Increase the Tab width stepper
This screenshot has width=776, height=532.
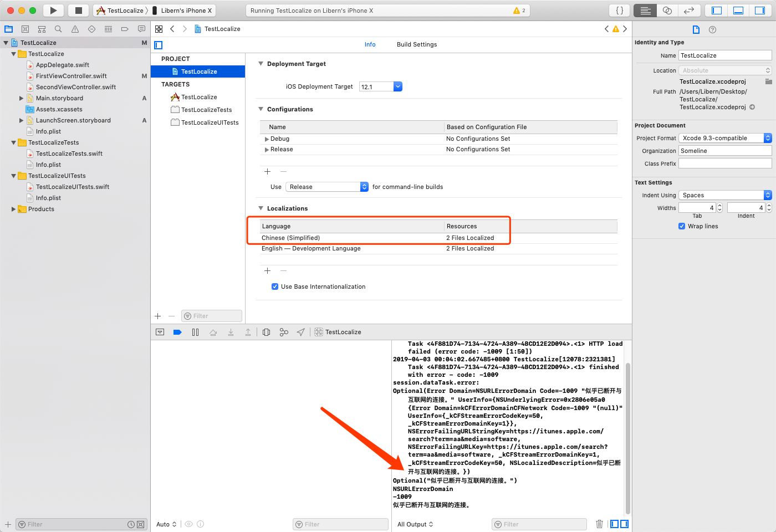coord(719,206)
